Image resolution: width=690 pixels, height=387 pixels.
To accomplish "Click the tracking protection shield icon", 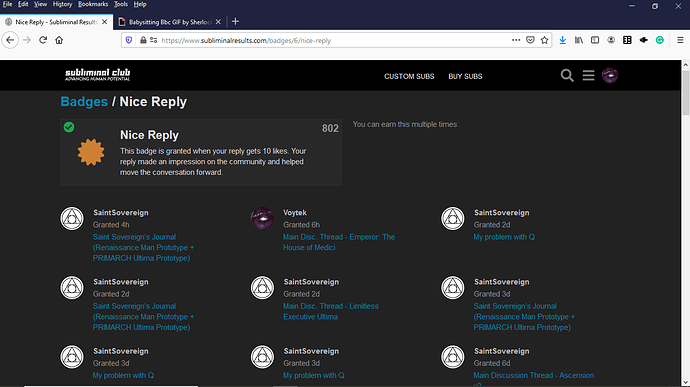I will tap(128, 40).
